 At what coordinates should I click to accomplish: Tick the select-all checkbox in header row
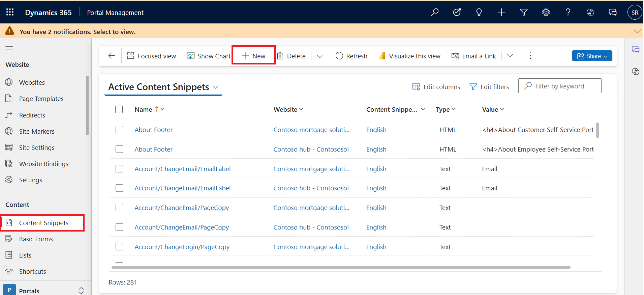pos(119,109)
